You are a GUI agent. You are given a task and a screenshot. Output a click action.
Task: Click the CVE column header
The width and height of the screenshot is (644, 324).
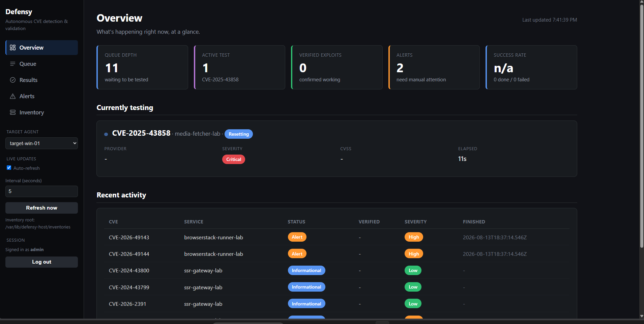click(x=113, y=222)
